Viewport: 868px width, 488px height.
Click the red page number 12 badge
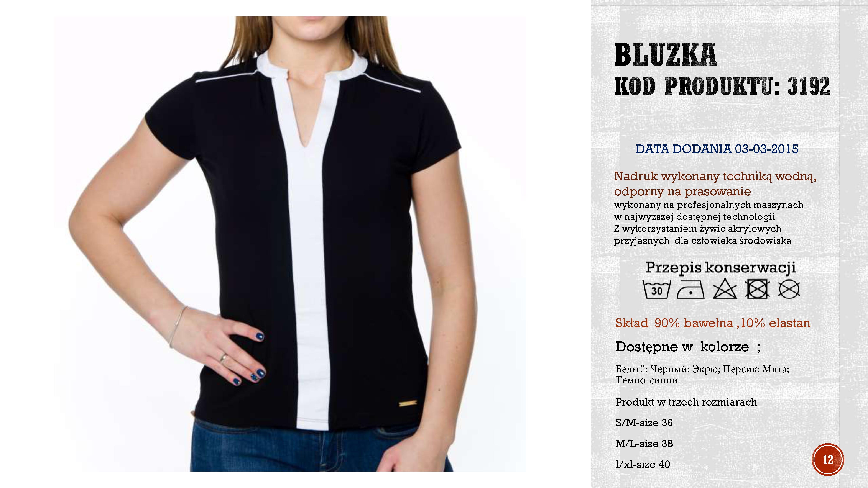(828, 459)
